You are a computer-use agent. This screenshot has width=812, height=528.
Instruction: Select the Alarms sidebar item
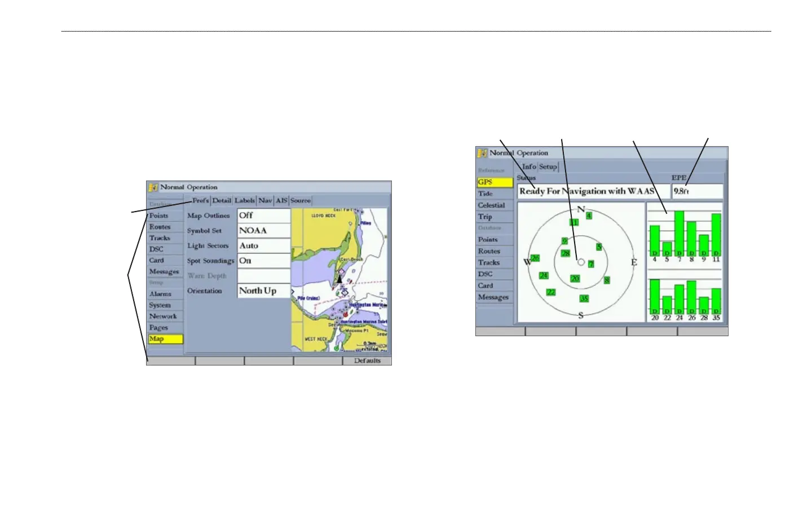(165, 294)
